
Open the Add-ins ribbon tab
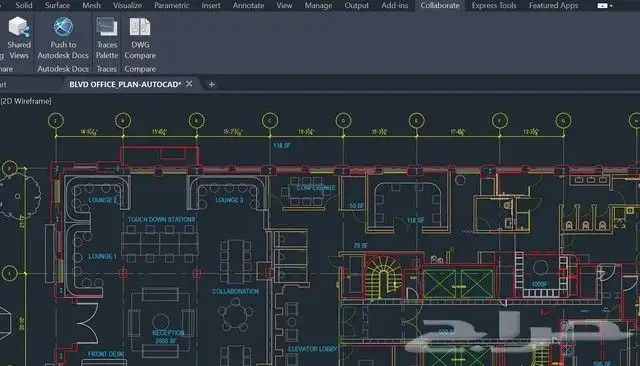[x=394, y=5]
